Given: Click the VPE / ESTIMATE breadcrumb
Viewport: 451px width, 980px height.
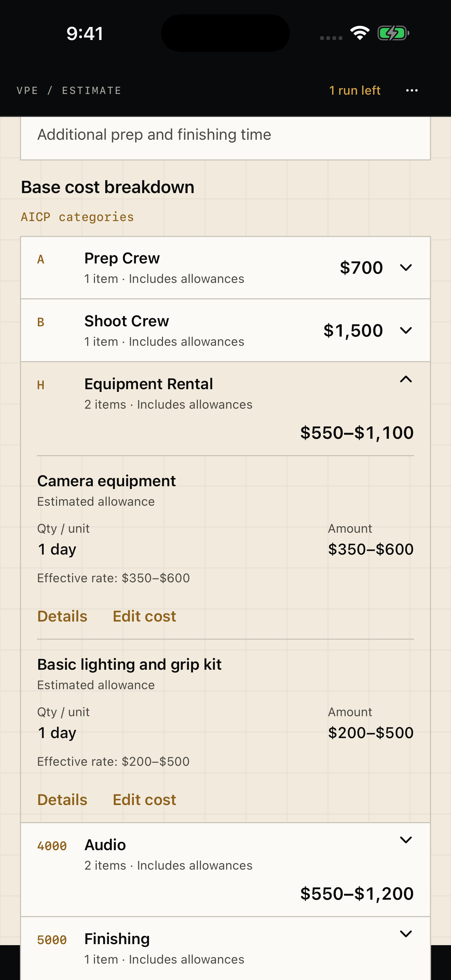Looking at the screenshot, I should click(69, 91).
